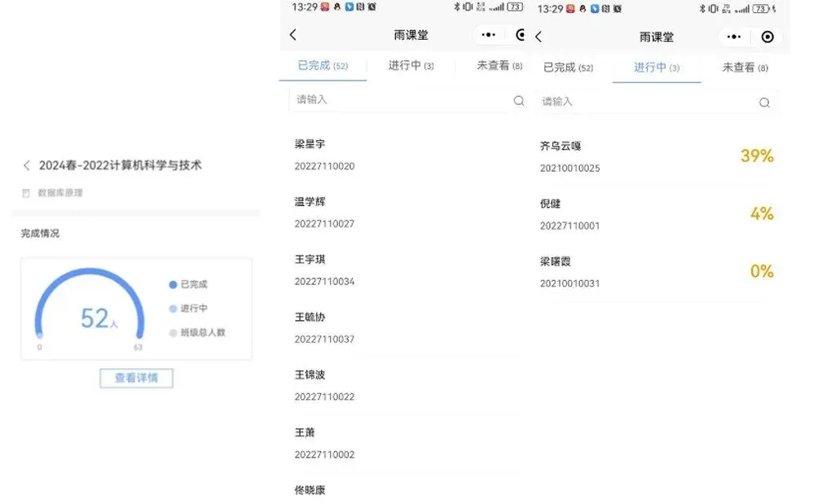Click the grey 班级总人数 legend dot
Screen dimensions: 818x504
[x=174, y=332]
